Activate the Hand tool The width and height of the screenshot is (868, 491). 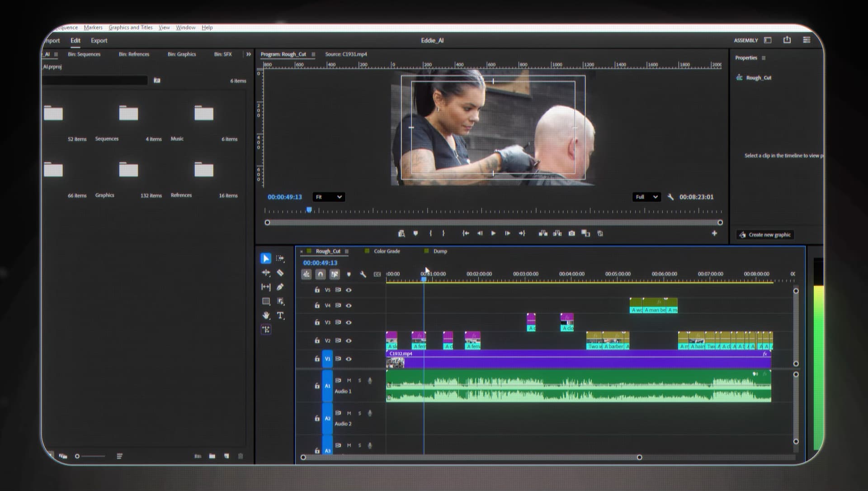266,316
